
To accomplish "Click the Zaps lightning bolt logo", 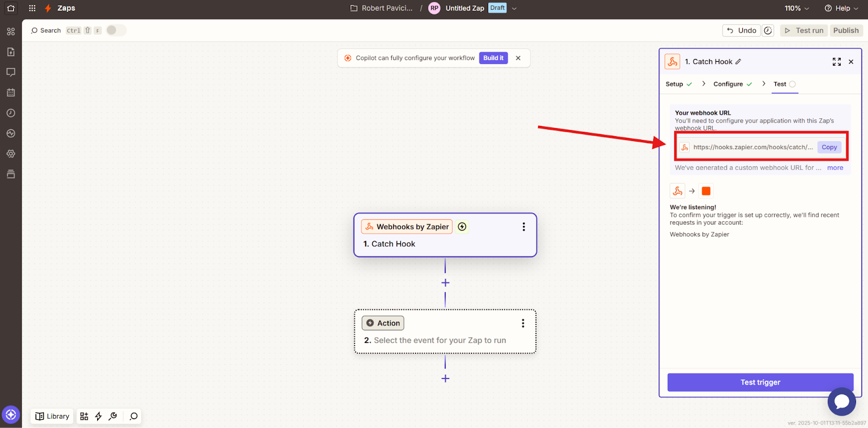I will [x=48, y=8].
